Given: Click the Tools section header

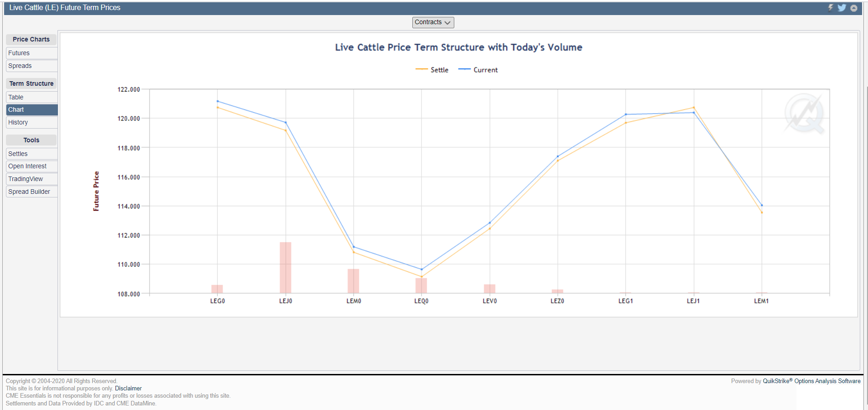Looking at the screenshot, I should [31, 140].
